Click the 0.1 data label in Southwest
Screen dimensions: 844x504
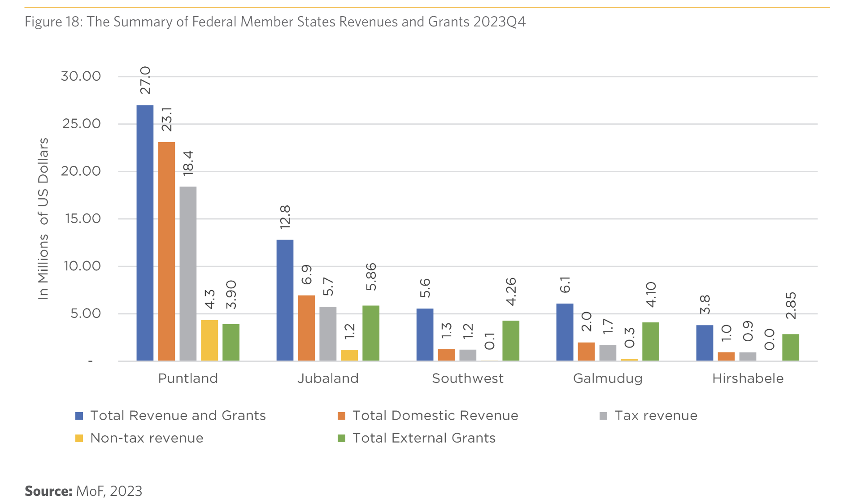490,341
